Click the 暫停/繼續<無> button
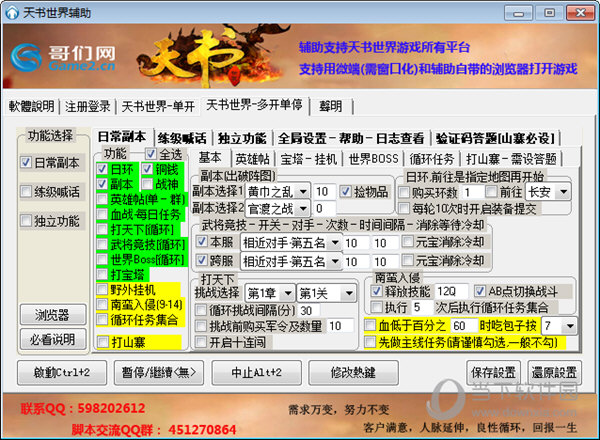The height and width of the screenshot is (440, 600). point(159,372)
